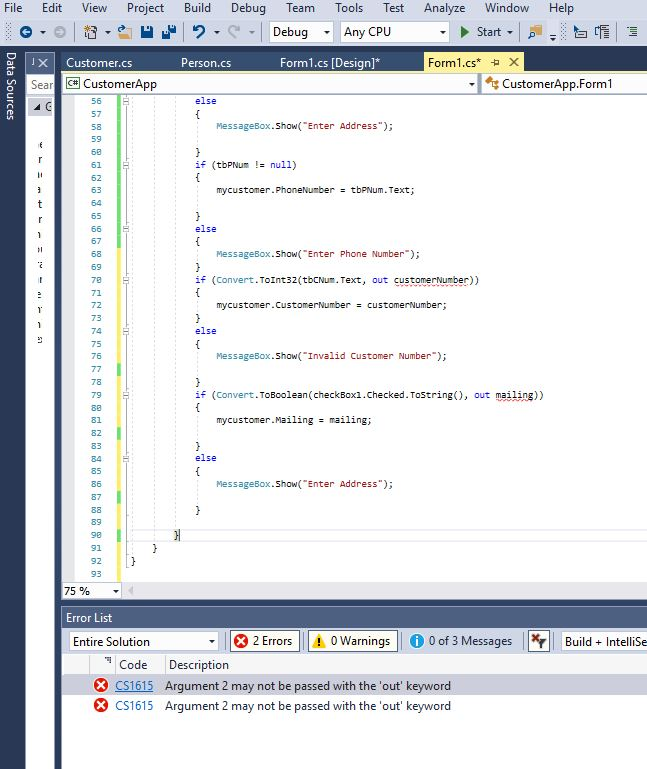
Task: Click the pin icon on Form1.cs tab
Action: pyautogui.click(x=495, y=63)
